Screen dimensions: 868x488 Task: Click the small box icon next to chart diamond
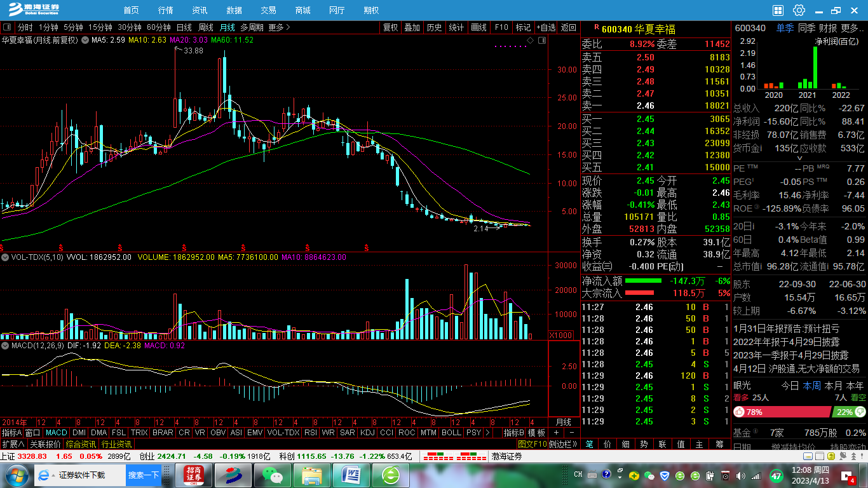click(x=542, y=40)
